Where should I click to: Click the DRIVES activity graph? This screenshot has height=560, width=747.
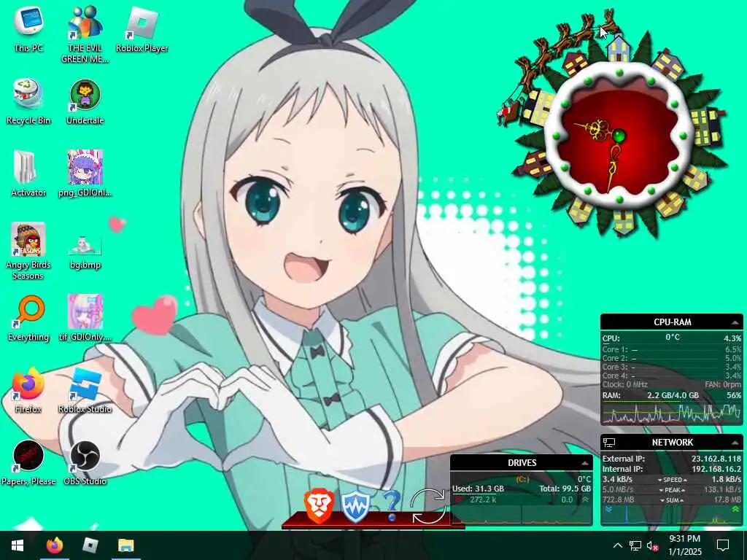[522, 514]
